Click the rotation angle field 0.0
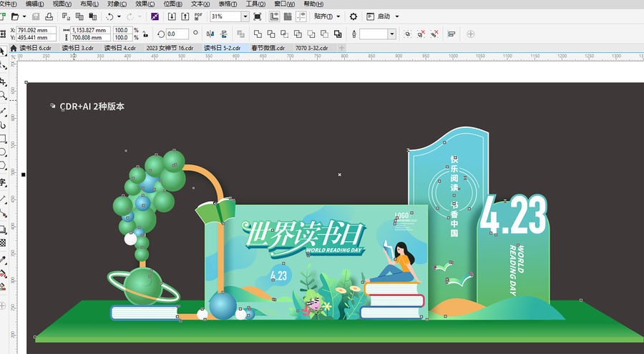Screen dimensions: 644x354 pyautogui.click(x=177, y=34)
